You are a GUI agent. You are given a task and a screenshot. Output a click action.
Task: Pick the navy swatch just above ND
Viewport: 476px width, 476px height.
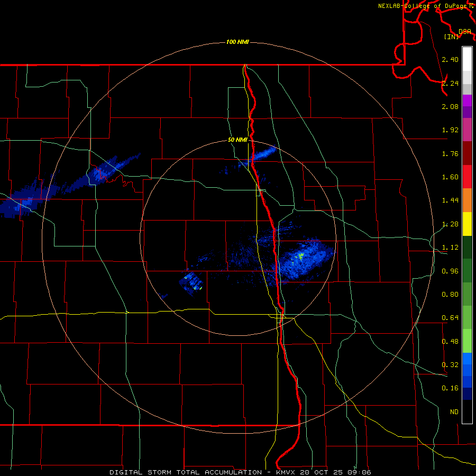coord(467,393)
